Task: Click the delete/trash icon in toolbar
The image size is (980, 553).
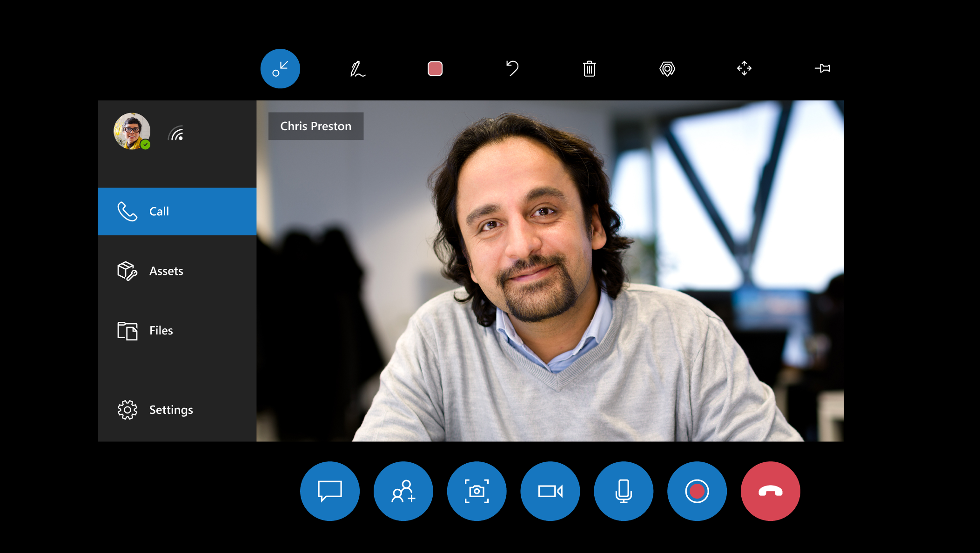Action: tap(589, 69)
